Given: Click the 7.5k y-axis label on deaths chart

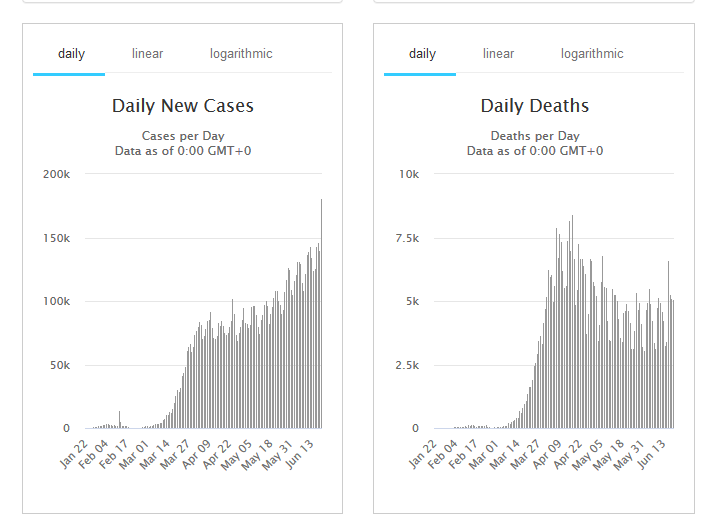Looking at the screenshot, I should 406,238.
